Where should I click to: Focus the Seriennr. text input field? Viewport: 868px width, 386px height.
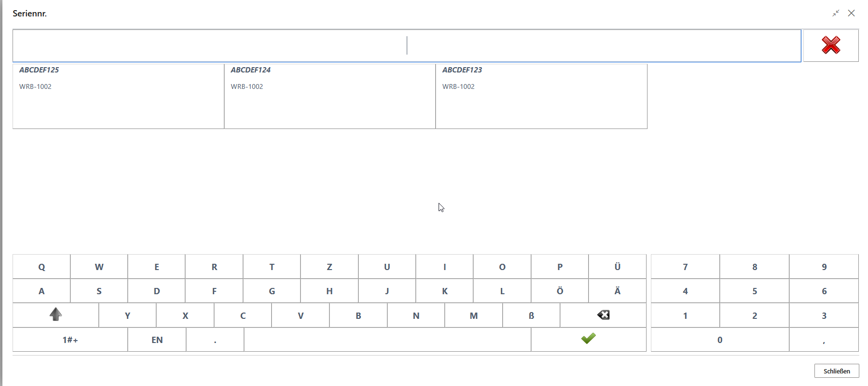tap(406, 46)
